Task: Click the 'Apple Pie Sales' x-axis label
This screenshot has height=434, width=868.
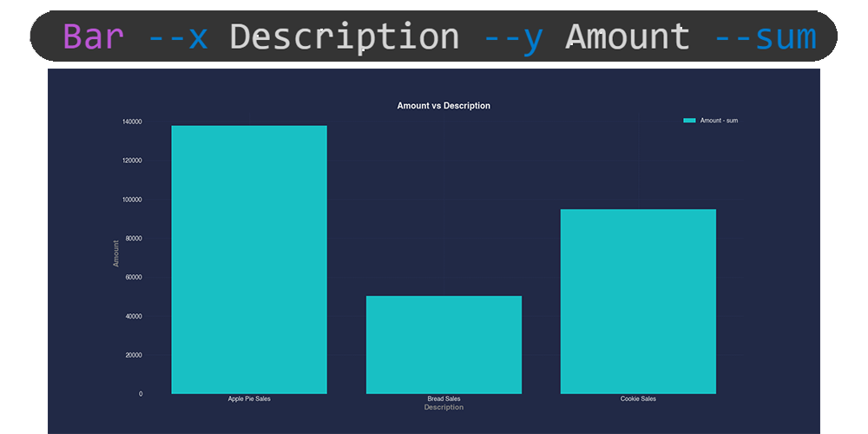Action: click(249, 398)
